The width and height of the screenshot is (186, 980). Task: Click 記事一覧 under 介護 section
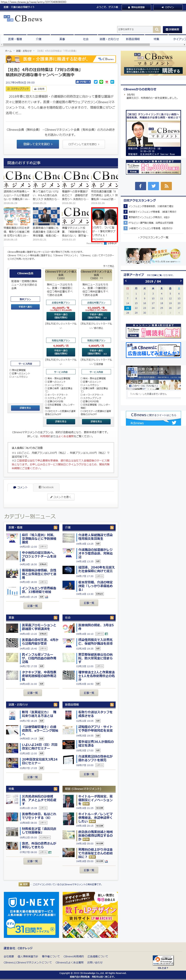[x=89, y=603]
